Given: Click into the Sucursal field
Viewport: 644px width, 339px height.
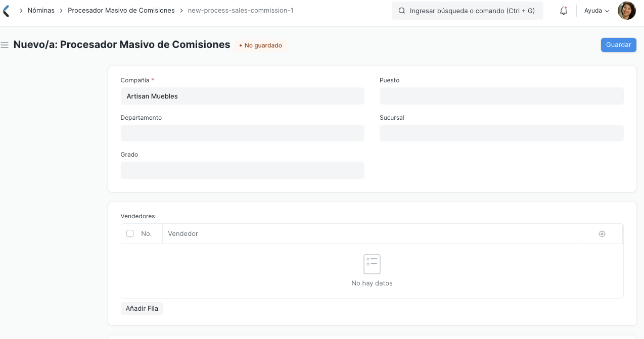Looking at the screenshot, I should click(x=501, y=133).
